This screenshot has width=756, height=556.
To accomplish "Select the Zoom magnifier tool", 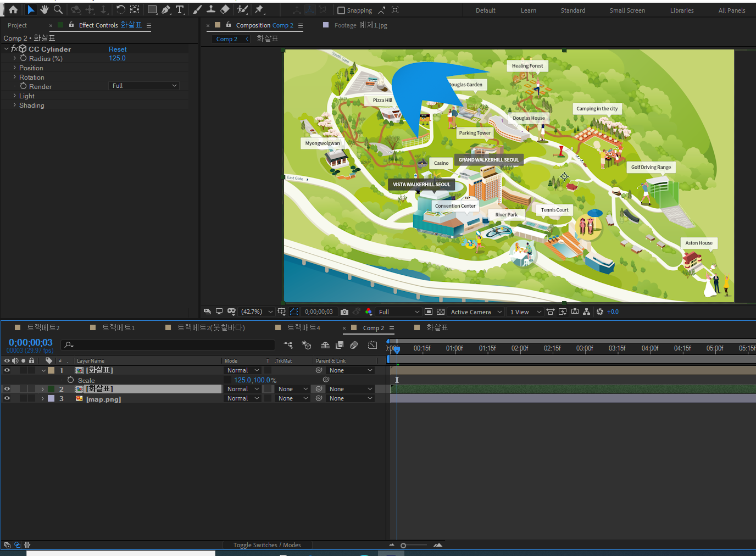I will tap(58, 9).
